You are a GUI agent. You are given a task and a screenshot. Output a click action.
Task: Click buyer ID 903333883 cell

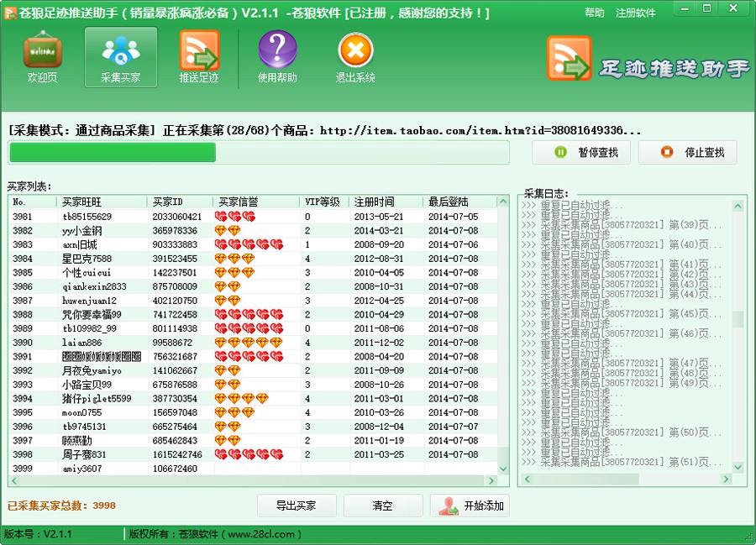click(x=175, y=245)
